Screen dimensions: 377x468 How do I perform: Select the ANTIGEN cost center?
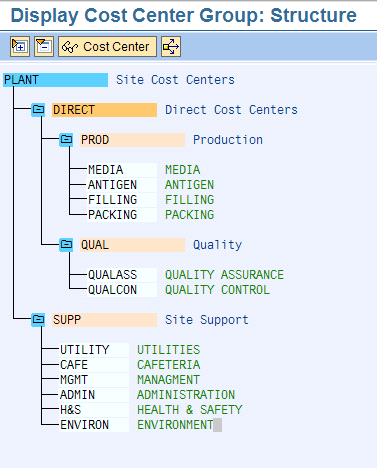pos(122,185)
